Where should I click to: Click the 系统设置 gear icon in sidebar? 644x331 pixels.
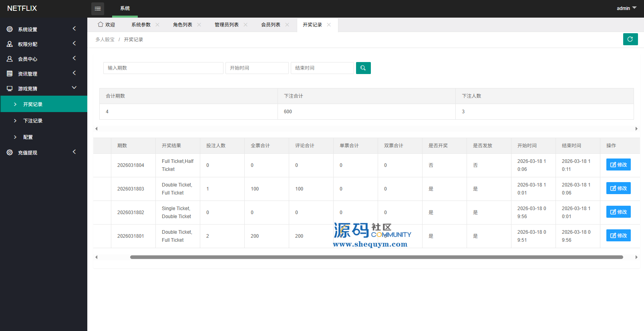pos(10,29)
